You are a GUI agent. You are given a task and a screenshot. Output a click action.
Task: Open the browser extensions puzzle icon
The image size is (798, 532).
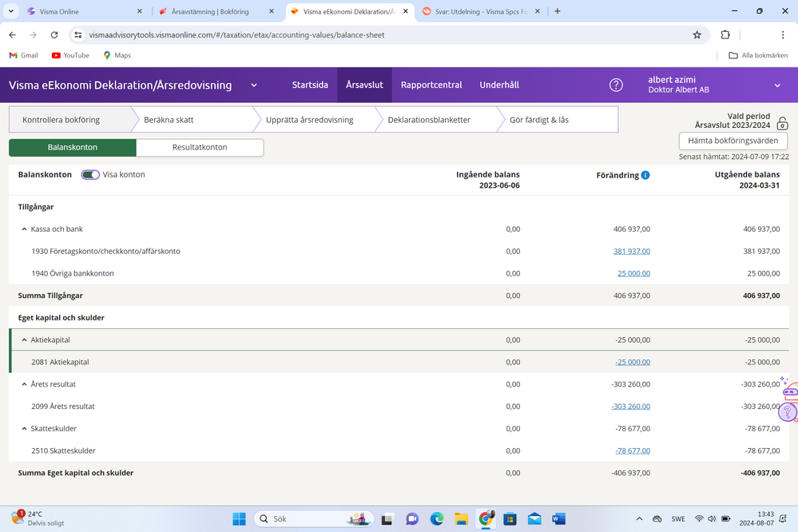click(725, 34)
